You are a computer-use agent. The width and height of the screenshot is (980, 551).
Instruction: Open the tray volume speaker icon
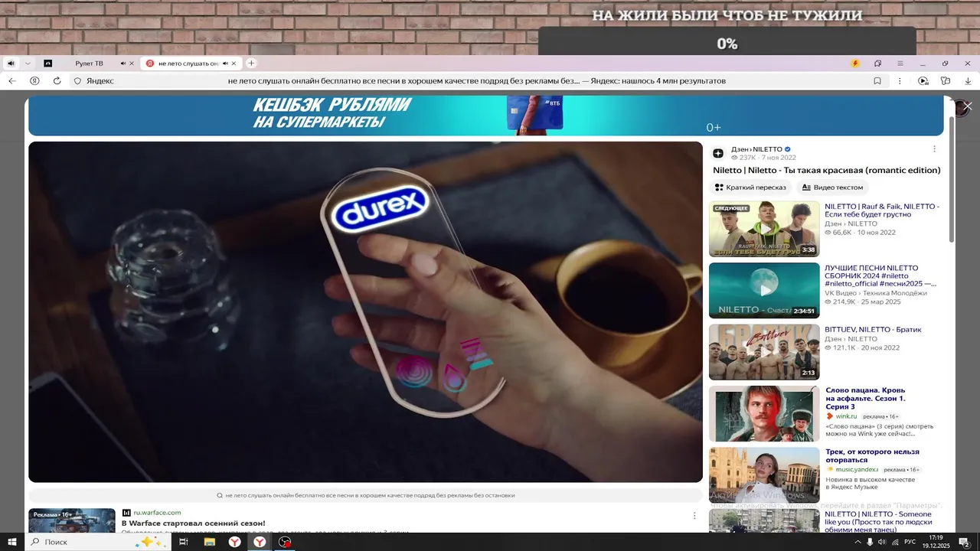[882, 542]
